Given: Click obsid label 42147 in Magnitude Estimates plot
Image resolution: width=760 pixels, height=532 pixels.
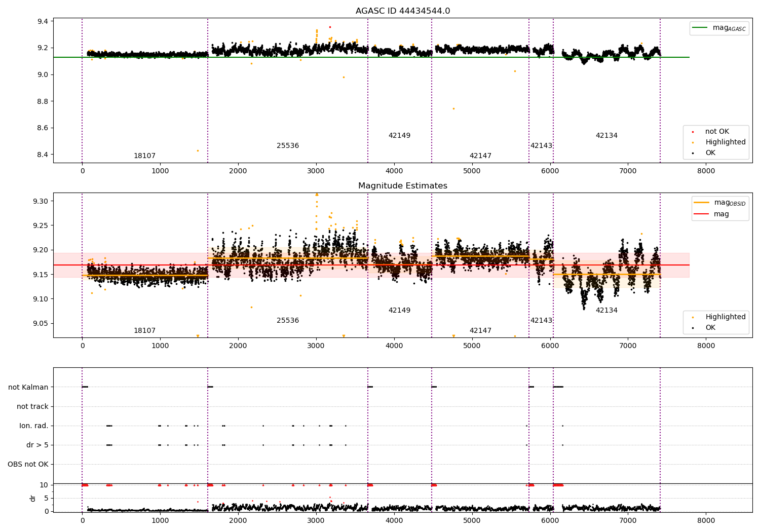Looking at the screenshot, I should pyautogui.click(x=480, y=330).
